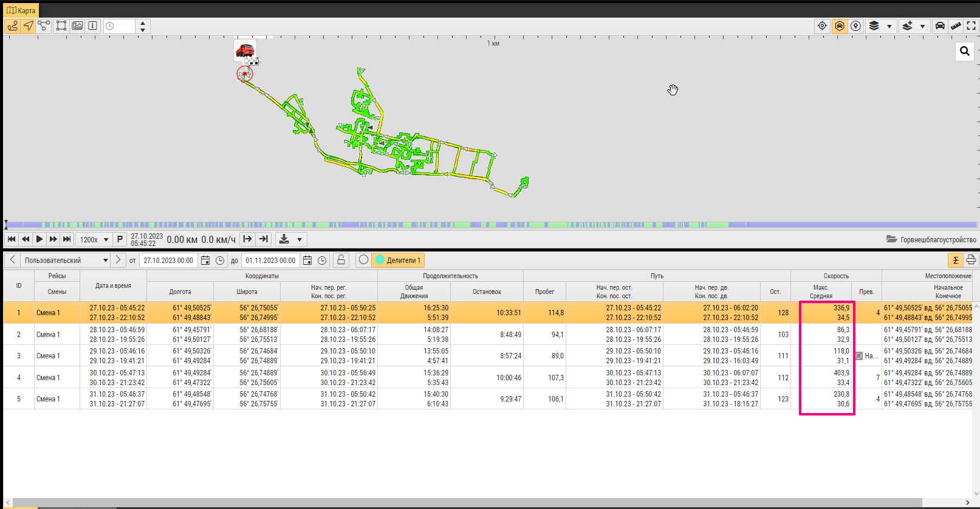Image resolution: width=980 pixels, height=509 pixels.
Task: Open calendar picker for the start date
Action: click(205, 261)
